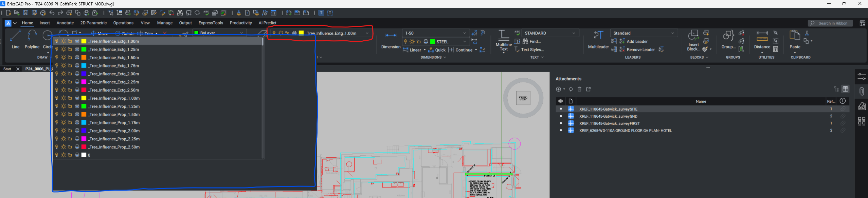Image resolution: width=868 pixels, height=198 pixels.
Task: Toggle visibility of XREF_118645-Gatwick_surveyGND attachment
Action: [x=561, y=116]
